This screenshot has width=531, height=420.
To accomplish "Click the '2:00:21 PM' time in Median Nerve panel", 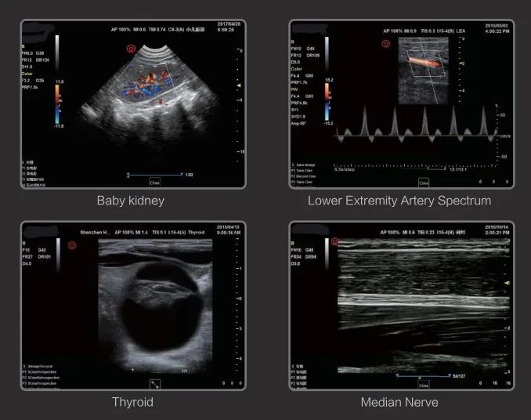I will pyautogui.click(x=497, y=233).
